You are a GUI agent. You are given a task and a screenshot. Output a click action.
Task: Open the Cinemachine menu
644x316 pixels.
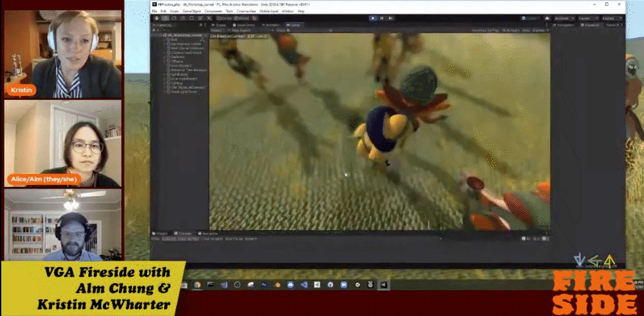(x=247, y=11)
